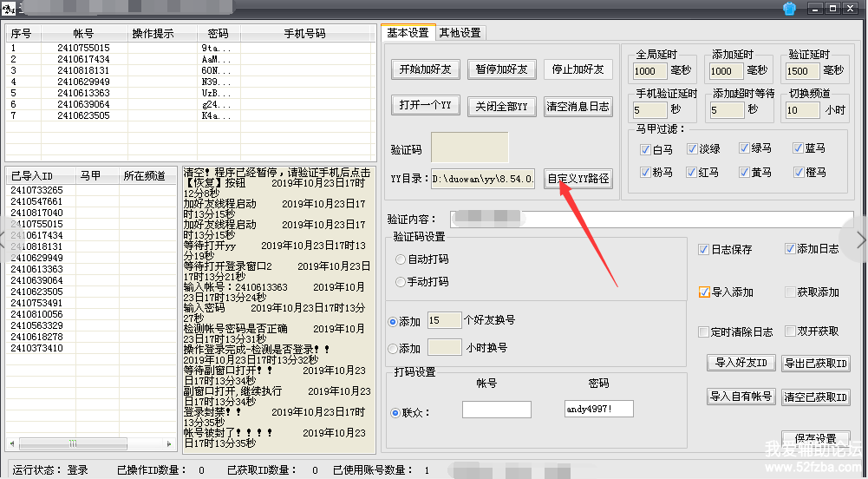This screenshot has width=868, height=479.
Task: Click 打开一个YY button
Action: [x=425, y=105]
